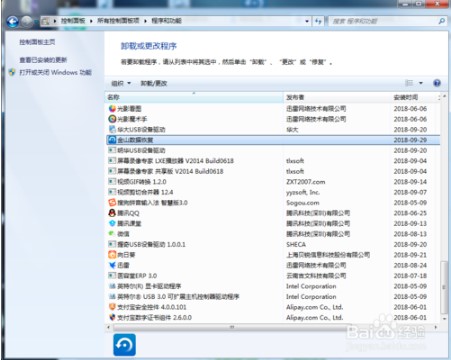This screenshot has height=360, width=451.
Task: Click the 视频GIF转换 1.2.0 icon
Action: click(112, 182)
